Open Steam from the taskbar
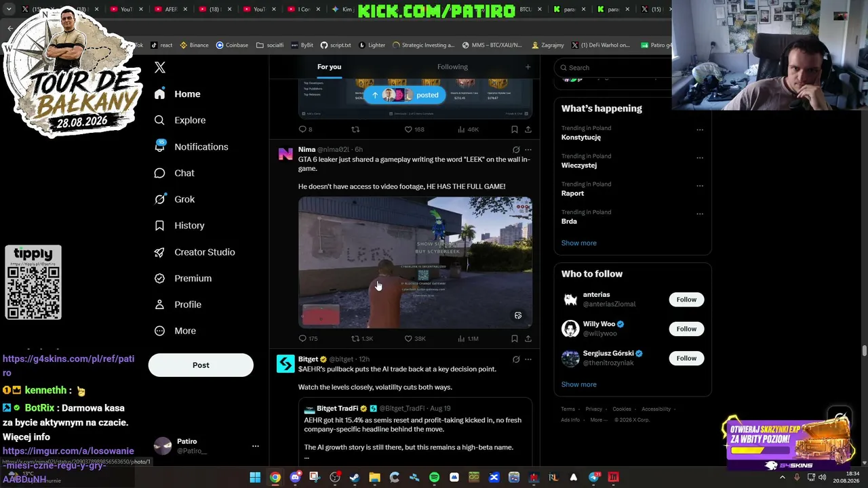The image size is (868, 488). [x=355, y=478]
